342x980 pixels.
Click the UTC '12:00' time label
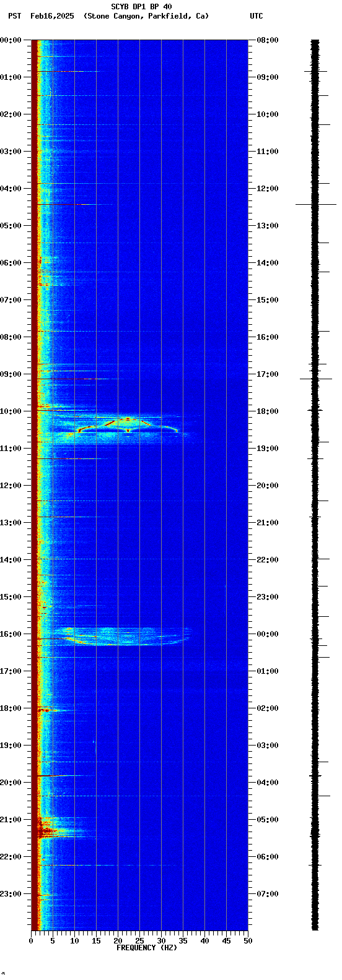(x=268, y=189)
